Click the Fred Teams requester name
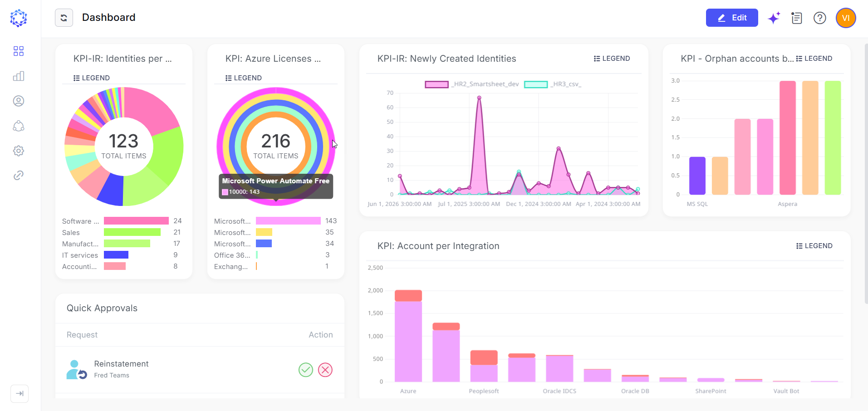 [112, 375]
